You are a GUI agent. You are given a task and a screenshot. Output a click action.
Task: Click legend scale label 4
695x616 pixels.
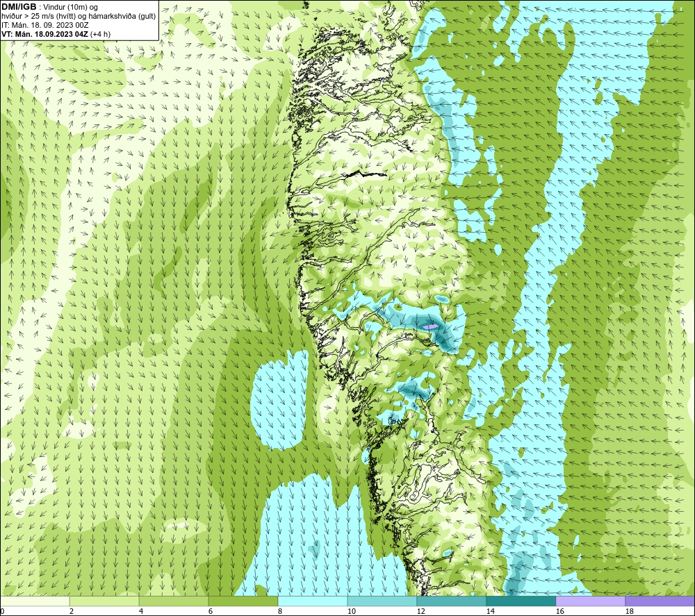coord(141,612)
